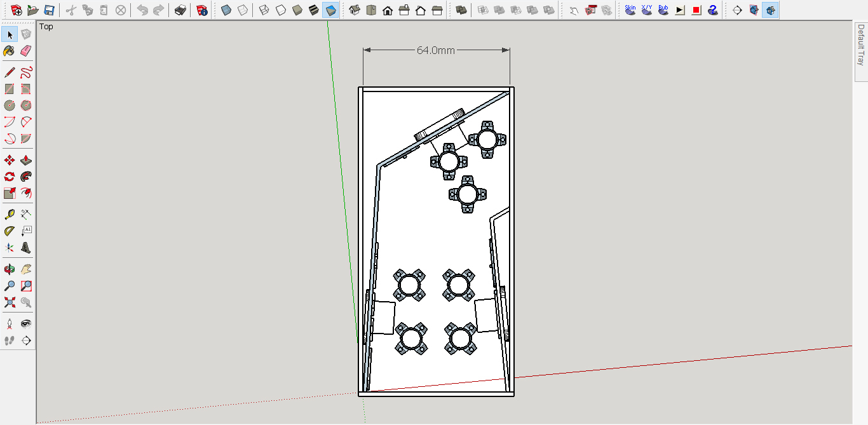Screen dimensions: 868x425
Task: Open Model Info dialog icon
Action: pyautogui.click(x=202, y=10)
